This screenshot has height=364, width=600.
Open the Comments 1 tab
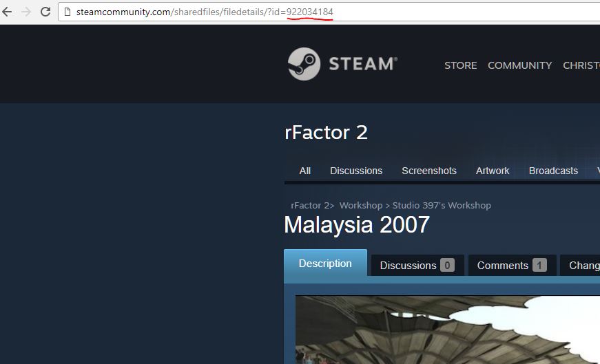[512, 265]
